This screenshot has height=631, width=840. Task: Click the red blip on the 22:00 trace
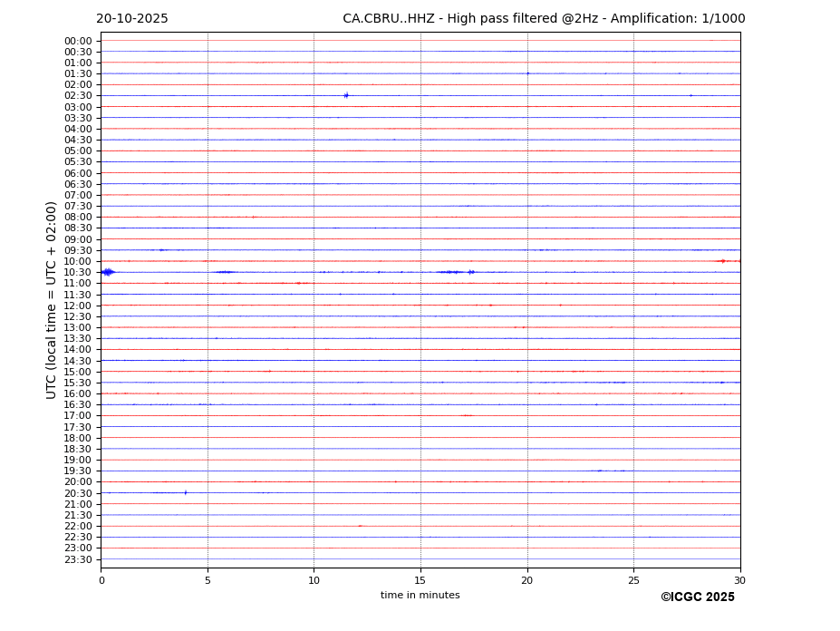click(x=360, y=526)
